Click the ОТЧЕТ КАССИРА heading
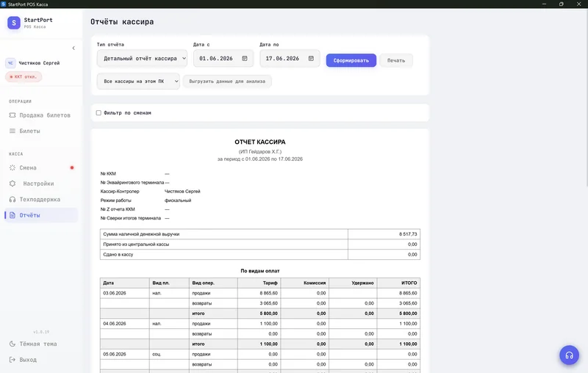This screenshot has width=588, height=373. (260, 142)
